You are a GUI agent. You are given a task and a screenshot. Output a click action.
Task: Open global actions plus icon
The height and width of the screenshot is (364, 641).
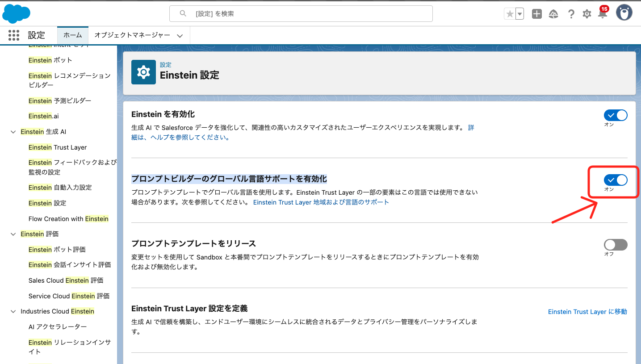click(537, 14)
